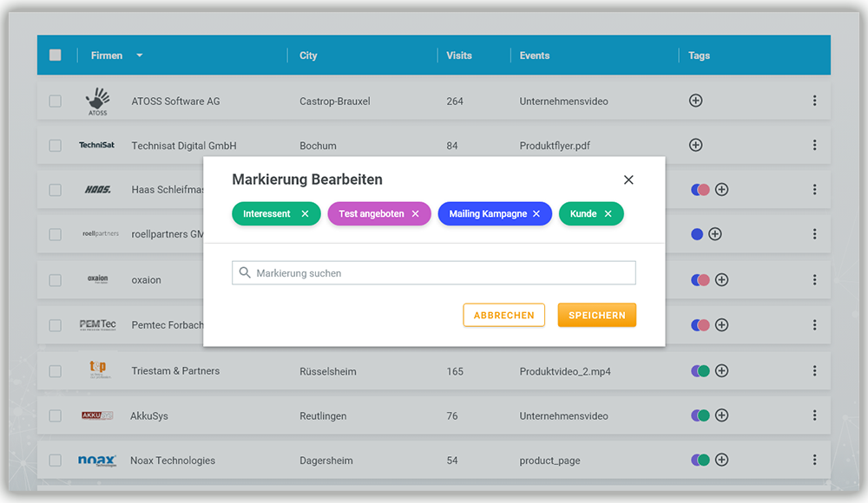Remove the Test angeboten tag
Image resolution: width=868 pixels, height=503 pixels.
point(415,214)
